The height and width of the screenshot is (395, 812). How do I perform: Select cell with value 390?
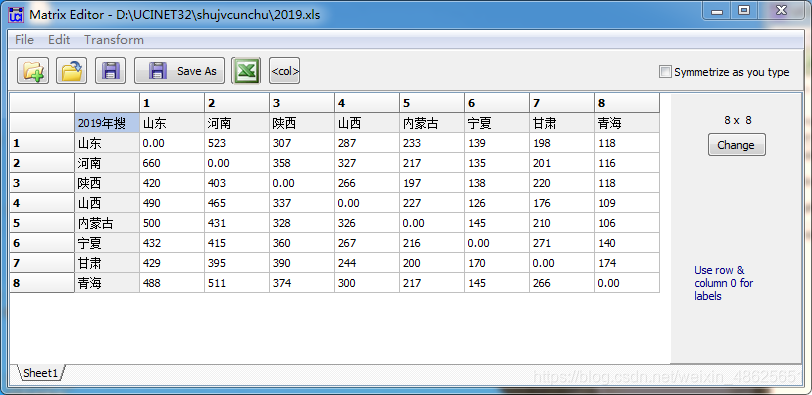tap(302, 263)
